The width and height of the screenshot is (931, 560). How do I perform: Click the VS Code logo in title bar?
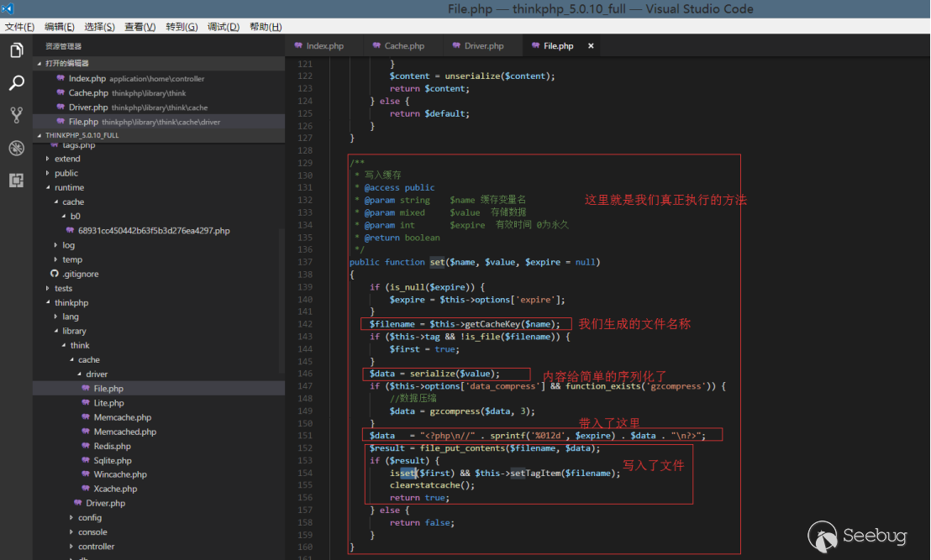click(8, 8)
